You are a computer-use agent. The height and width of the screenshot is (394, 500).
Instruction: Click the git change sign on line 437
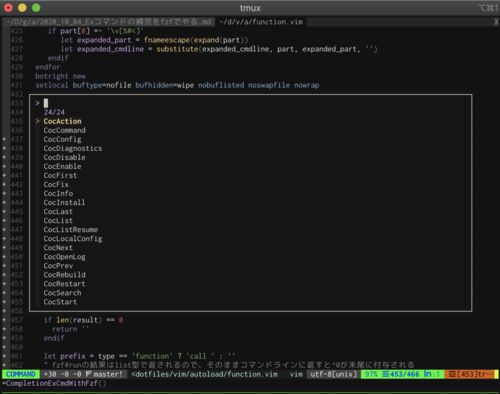pos(4,139)
